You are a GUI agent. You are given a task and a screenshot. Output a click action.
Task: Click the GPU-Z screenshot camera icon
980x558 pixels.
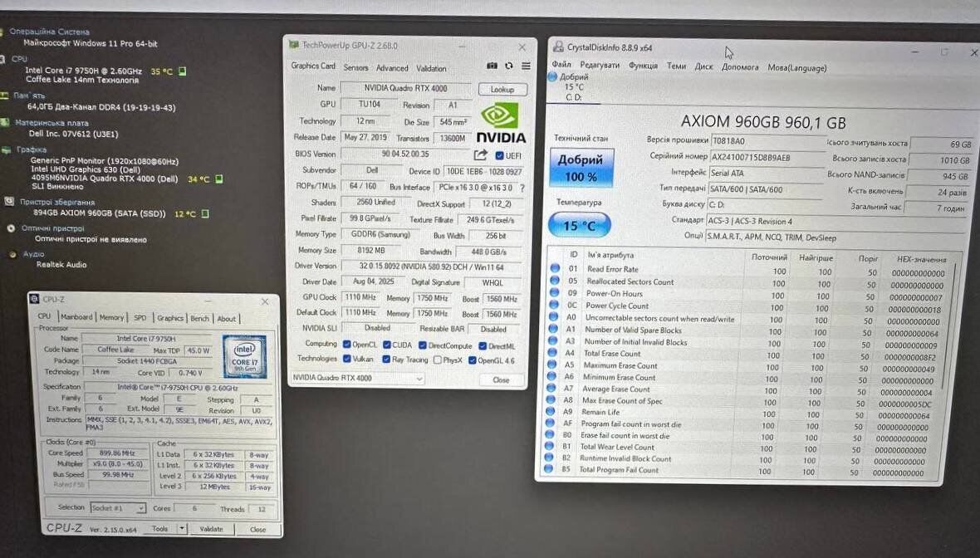(x=492, y=66)
